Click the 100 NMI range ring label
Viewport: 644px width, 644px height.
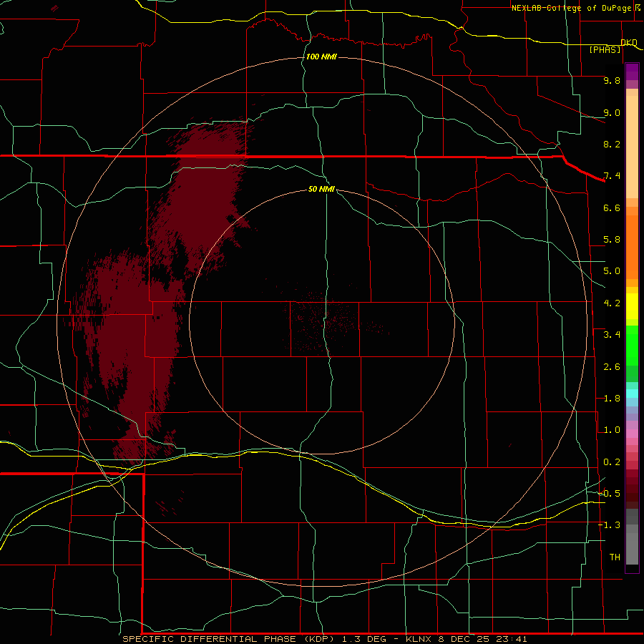tap(321, 57)
